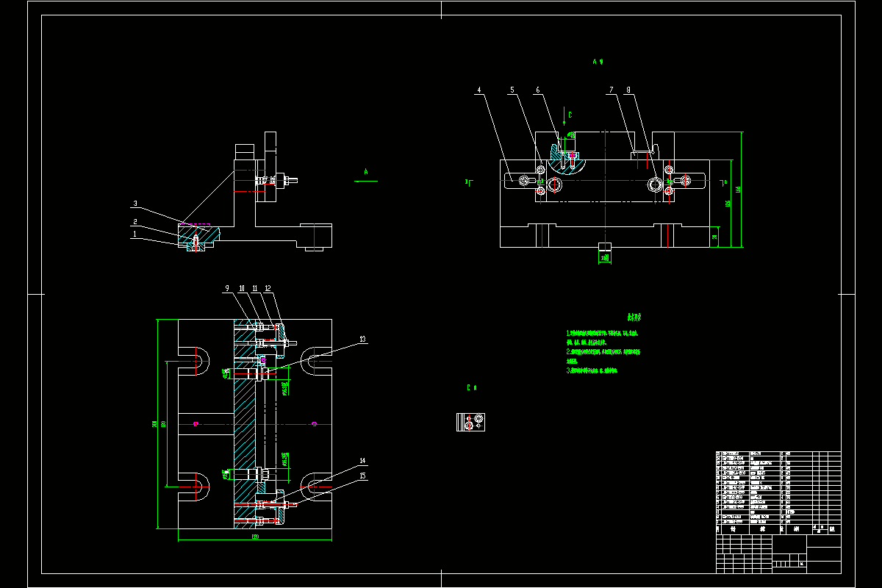Image resolution: width=882 pixels, height=588 pixels.
Task: Click the 200 height dimension text
Action: pyautogui.click(x=154, y=424)
